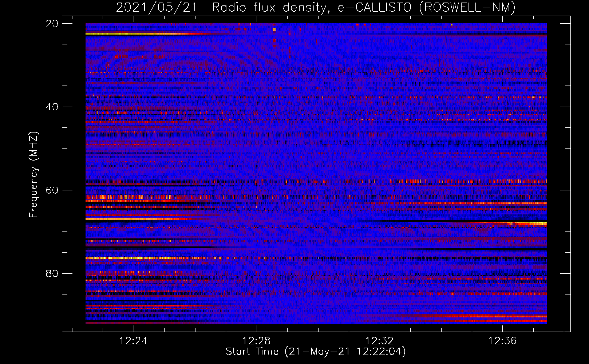Select the 12:24 time tick label

coord(134,341)
